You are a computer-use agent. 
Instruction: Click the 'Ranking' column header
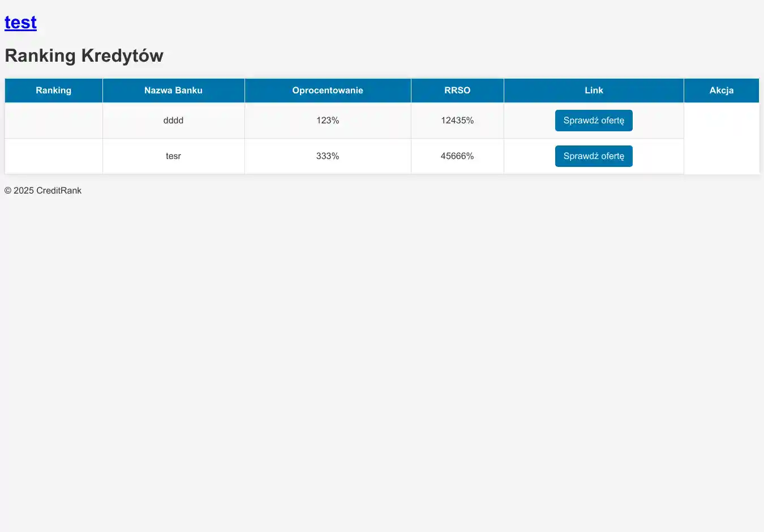[54, 91]
